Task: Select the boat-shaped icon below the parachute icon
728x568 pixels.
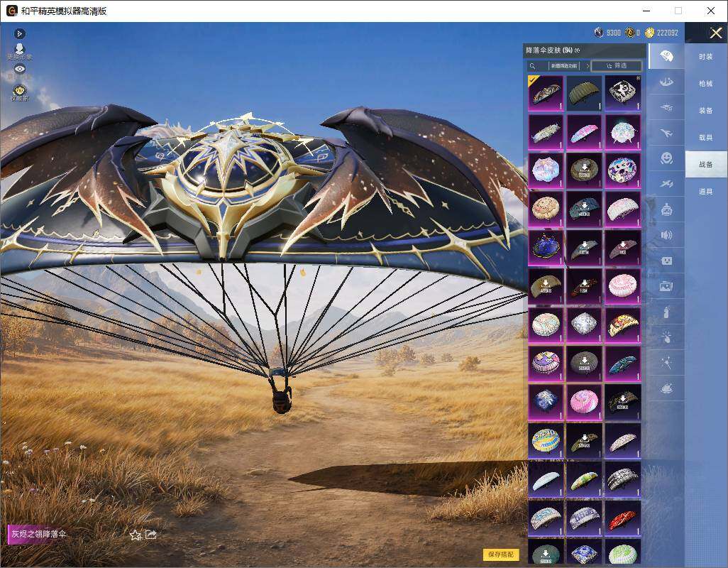Action: [x=666, y=82]
